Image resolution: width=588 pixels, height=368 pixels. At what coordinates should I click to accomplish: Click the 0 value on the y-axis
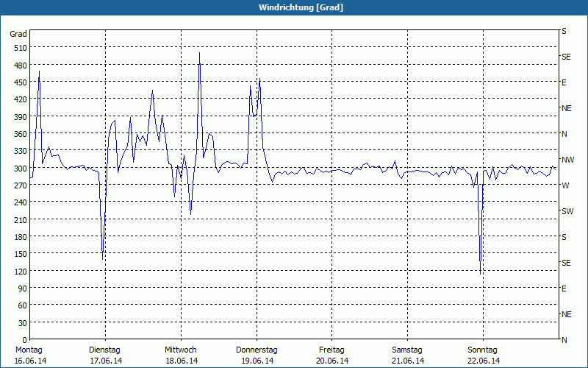[24, 340]
